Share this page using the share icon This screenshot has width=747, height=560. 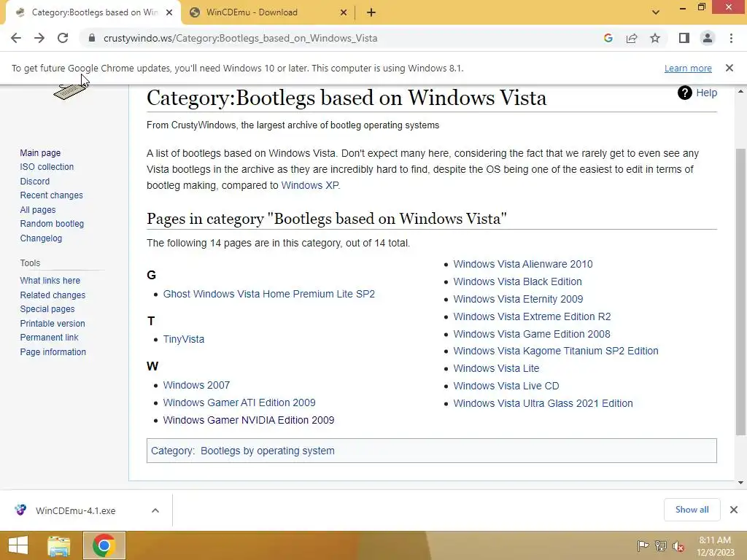pyautogui.click(x=632, y=38)
